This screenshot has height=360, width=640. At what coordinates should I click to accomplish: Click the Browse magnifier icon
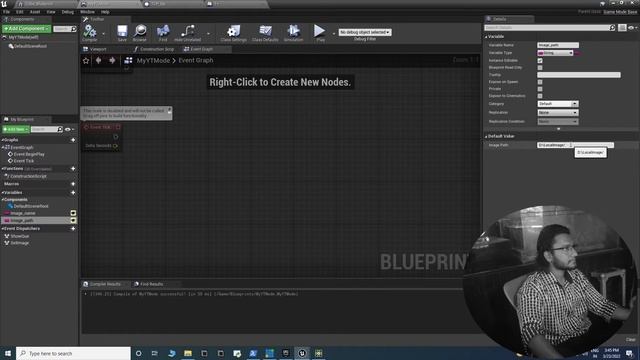(140, 33)
